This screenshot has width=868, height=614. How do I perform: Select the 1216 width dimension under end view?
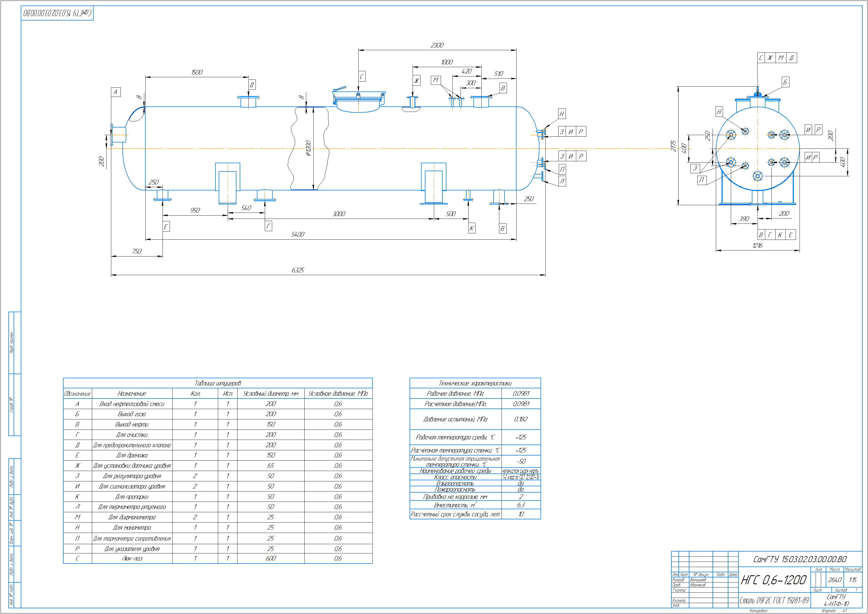[757, 246]
